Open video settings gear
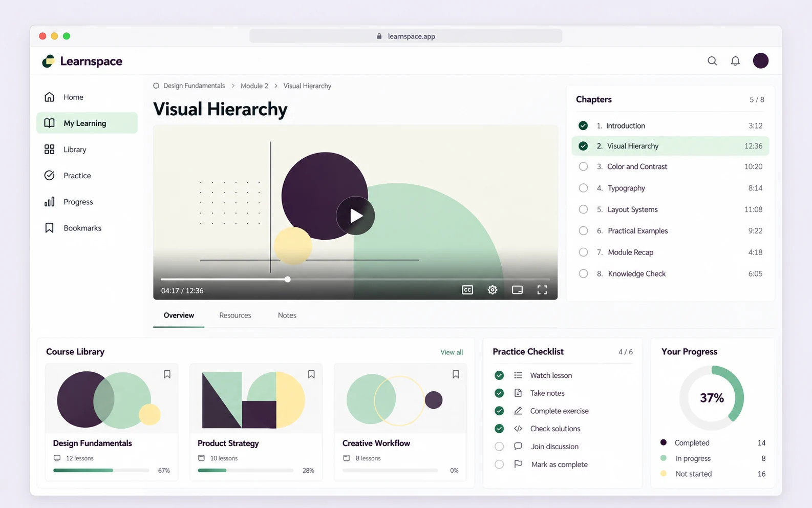The width and height of the screenshot is (812, 508). pyautogui.click(x=493, y=290)
